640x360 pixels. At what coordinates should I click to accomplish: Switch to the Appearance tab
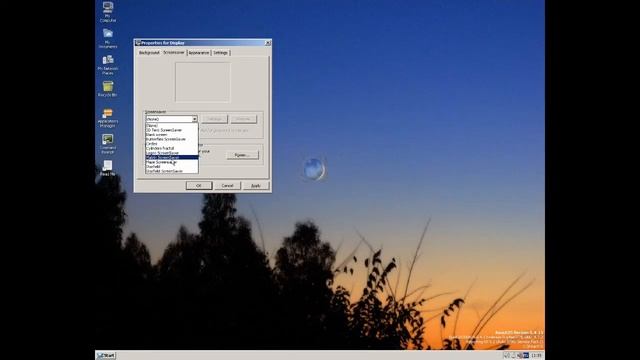pyautogui.click(x=199, y=53)
